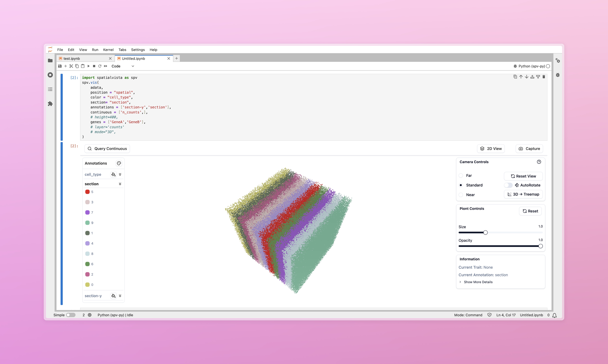Toggle the Simple mode switch

71,315
